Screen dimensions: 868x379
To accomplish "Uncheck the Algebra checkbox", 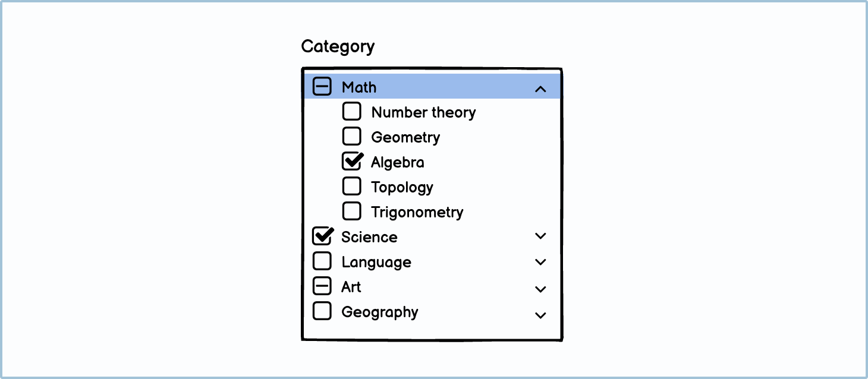I will point(351,161).
